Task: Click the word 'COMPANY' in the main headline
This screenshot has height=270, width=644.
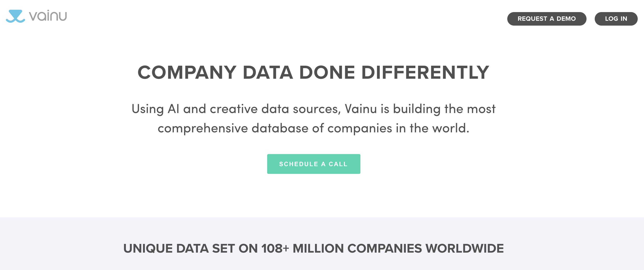Action: (x=187, y=72)
